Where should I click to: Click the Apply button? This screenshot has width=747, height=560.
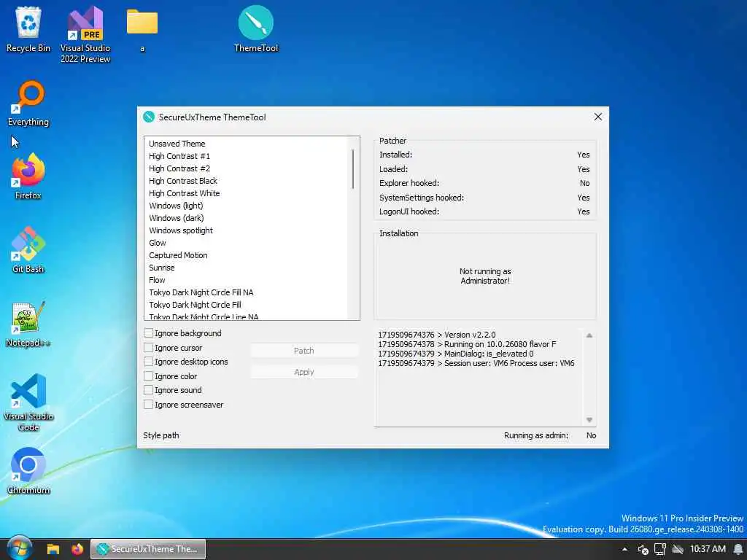[x=304, y=372]
